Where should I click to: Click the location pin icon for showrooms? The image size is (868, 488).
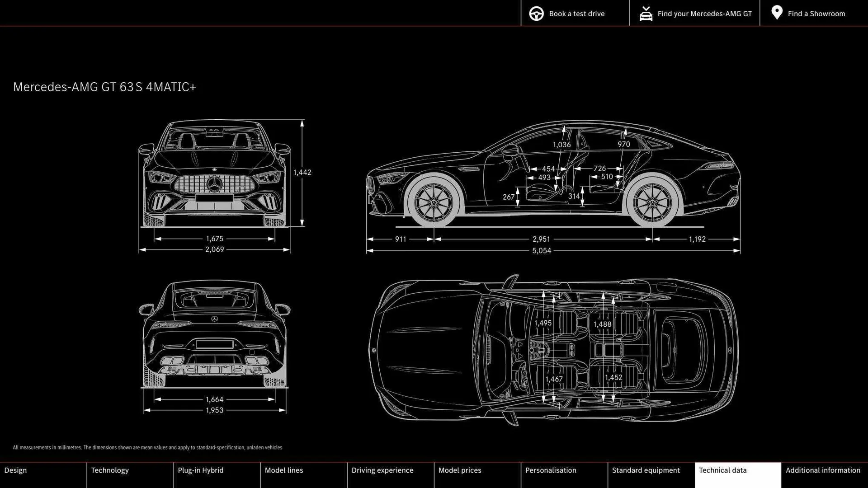776,13
